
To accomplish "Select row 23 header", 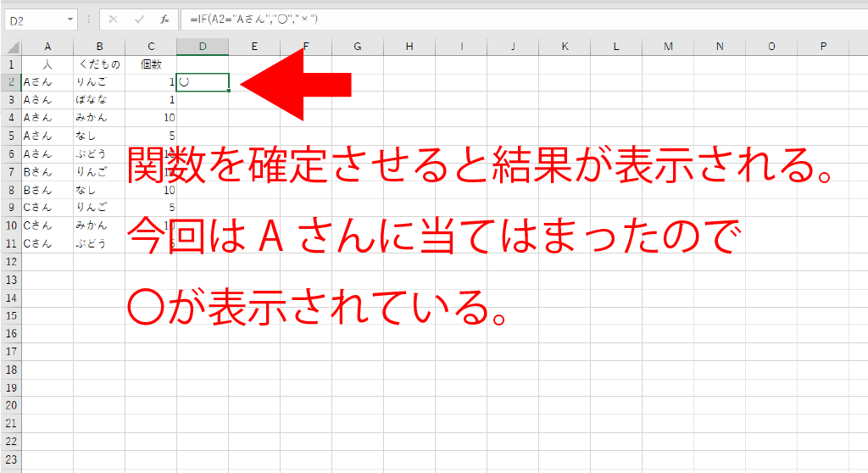I will 11,458.
